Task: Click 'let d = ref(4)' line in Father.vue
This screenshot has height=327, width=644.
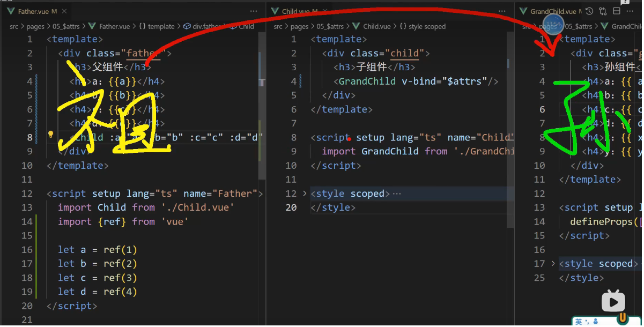Action: 98,292
